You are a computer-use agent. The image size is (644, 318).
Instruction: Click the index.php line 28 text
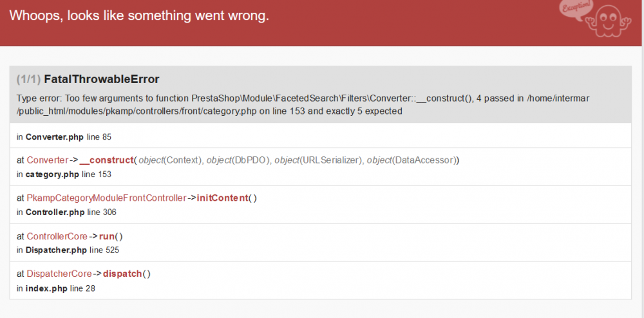(56, 288)
